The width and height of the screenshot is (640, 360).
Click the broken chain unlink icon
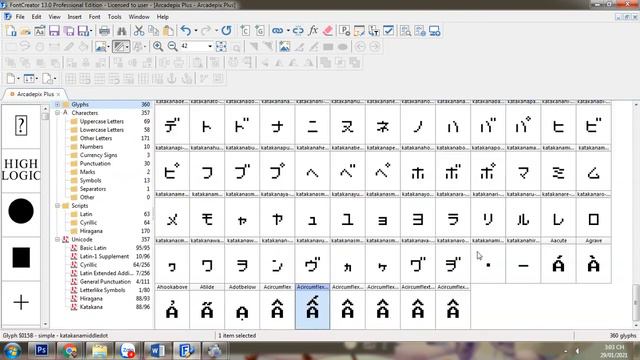click(298, 31)
